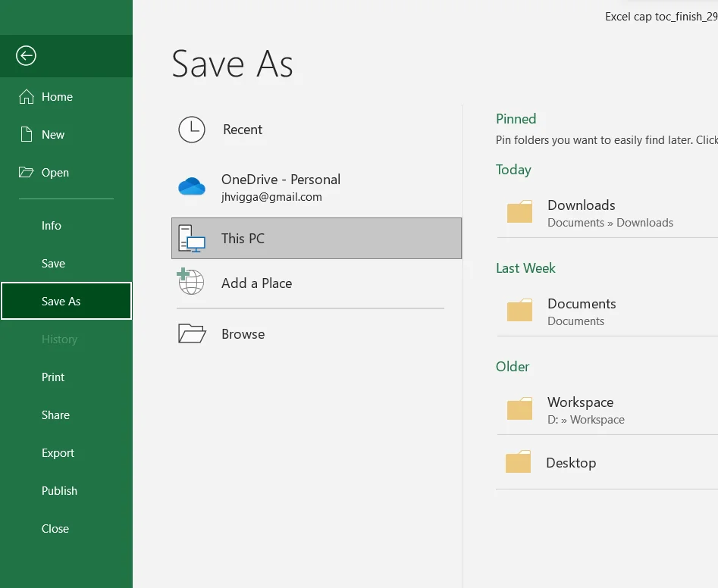
Task: Choose Close in the backstage menu
Action: (x=67, y=528)
